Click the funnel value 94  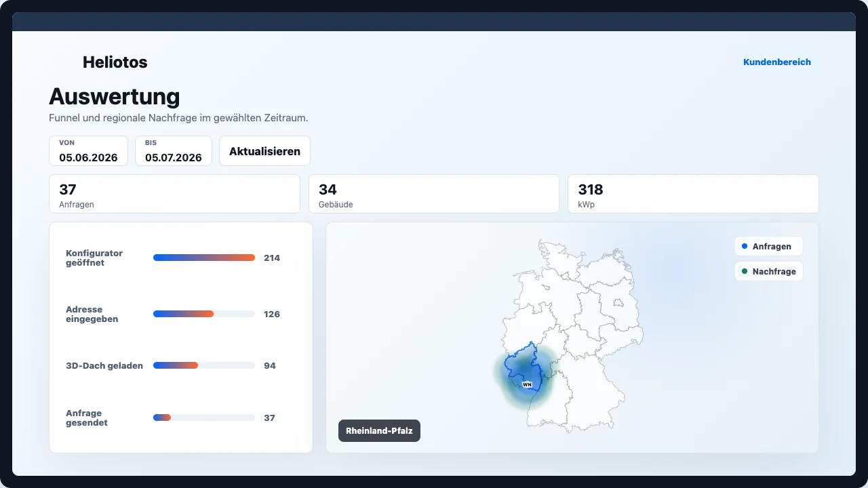pyautogui.click(x=270, y=365)
